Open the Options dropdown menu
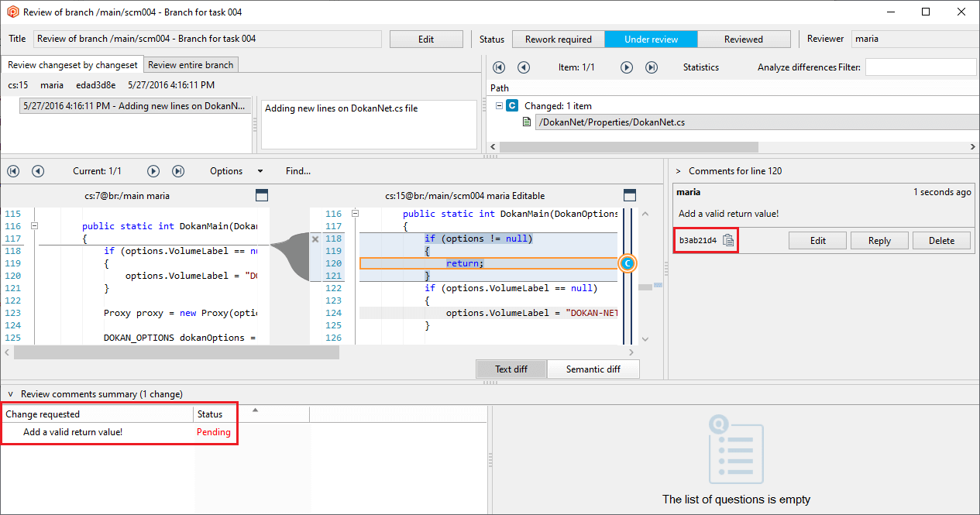This screenshot has width=980, height=515. [236, 171]
